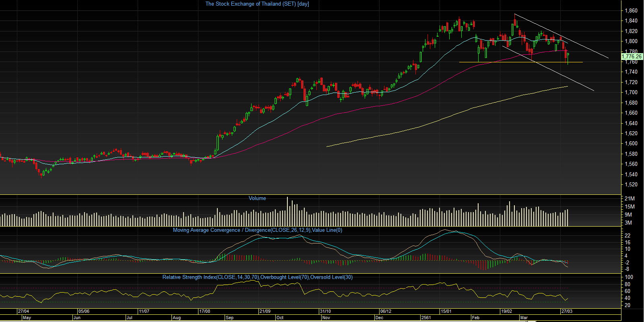This screenshot has height=322, width=644.
Task: Click the 21/09 date label
Action: pos(265,312)
